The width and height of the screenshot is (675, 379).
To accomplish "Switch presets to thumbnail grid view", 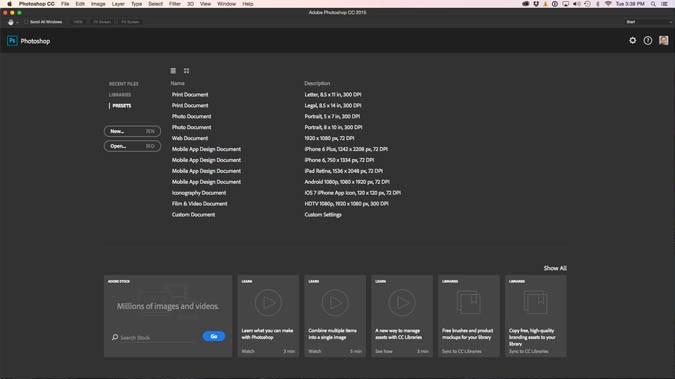I will [x=186, y=71].
